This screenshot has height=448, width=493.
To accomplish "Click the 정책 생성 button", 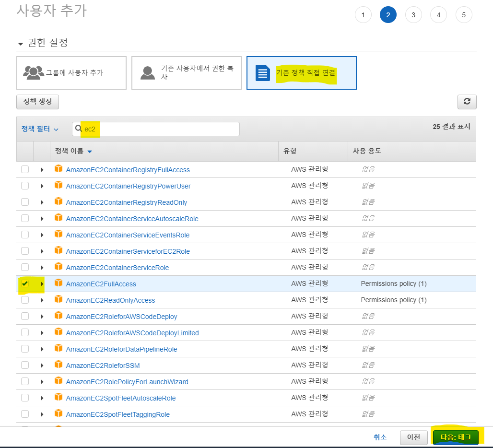I will [x=38, y=102].
